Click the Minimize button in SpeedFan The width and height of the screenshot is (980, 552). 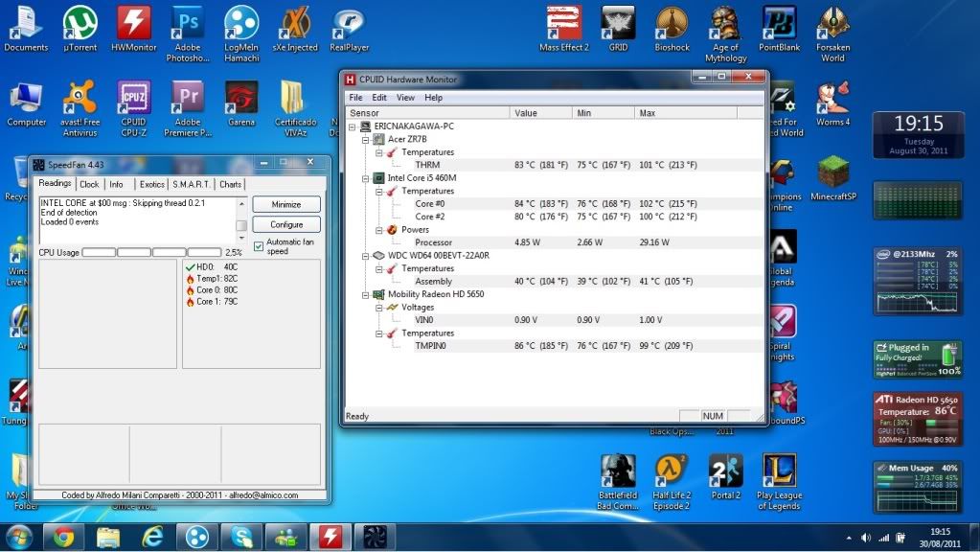(x=286, y=204)
